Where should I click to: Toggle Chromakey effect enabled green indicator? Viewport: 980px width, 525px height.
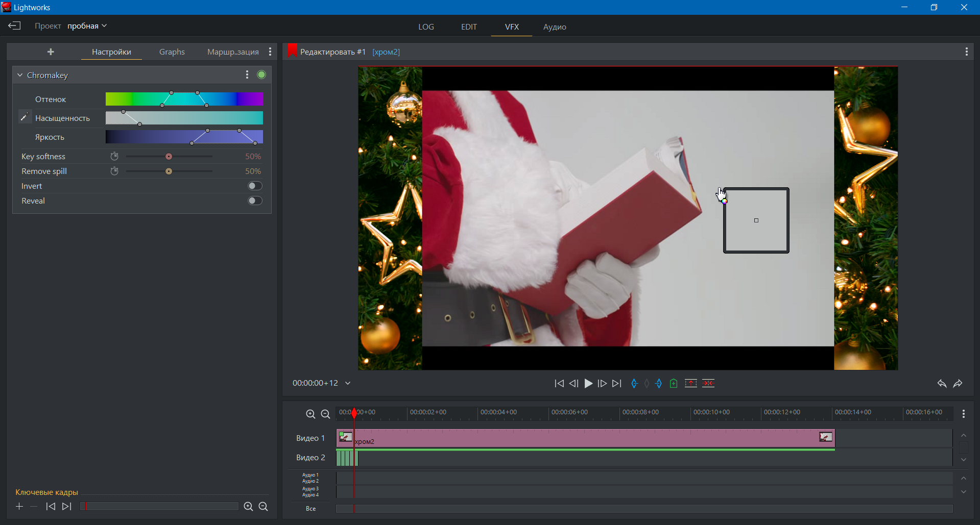tap(261, 75)
